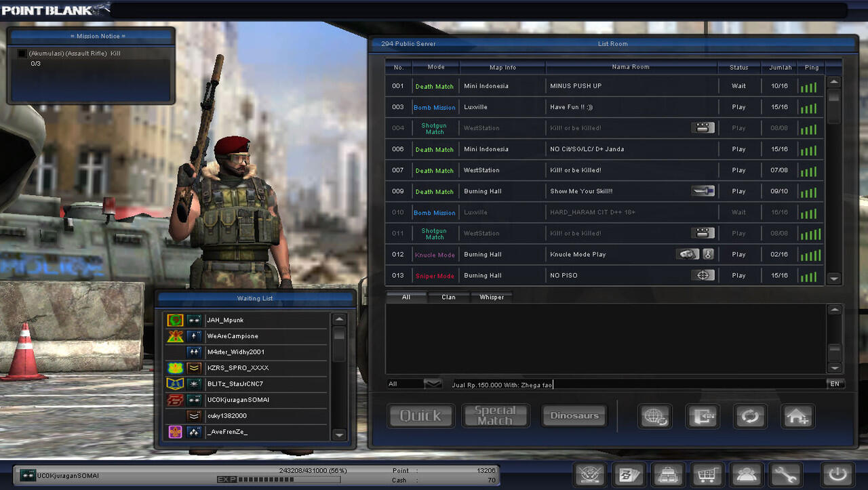Open the inventory backpack icon

[x=669, y=475]
